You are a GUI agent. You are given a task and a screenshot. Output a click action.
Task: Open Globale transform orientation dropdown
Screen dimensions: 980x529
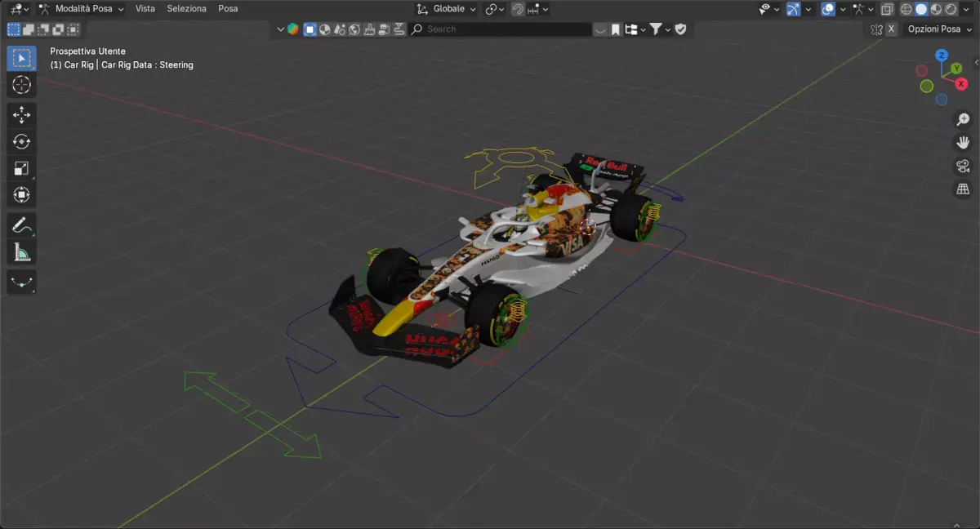pyautogui.click(x=447, y=9)
